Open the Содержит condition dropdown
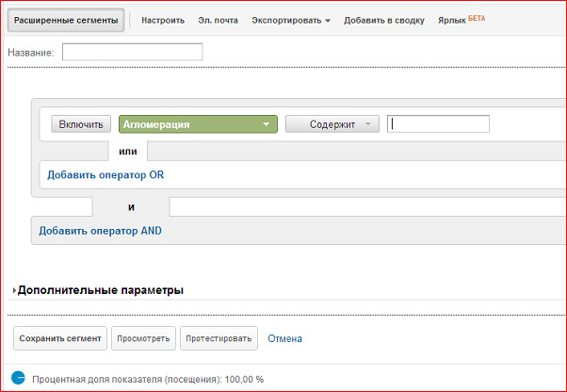This screenshot has height=392, width=567. click(x=332, y=124)
